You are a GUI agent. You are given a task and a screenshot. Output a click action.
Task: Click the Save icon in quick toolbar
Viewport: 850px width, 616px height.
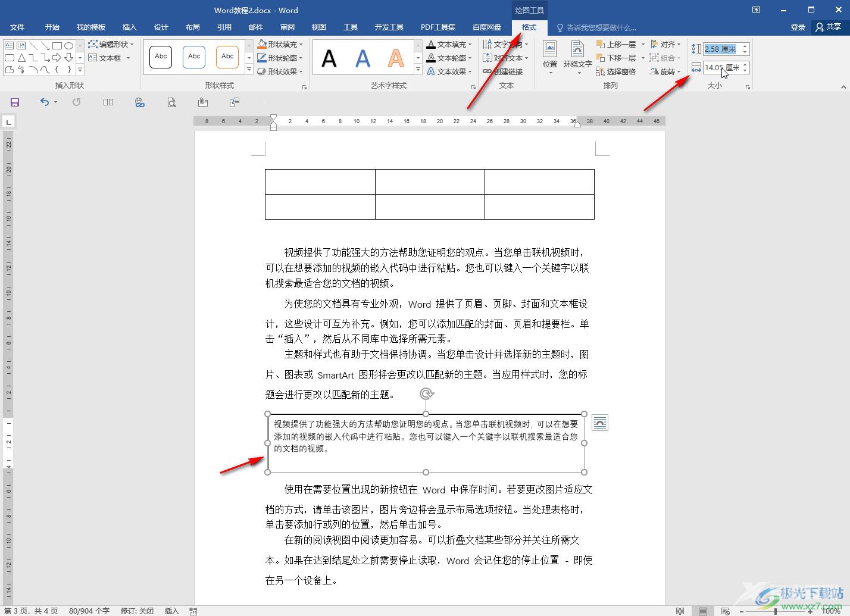pyautogui.click(x=15, y=102)
